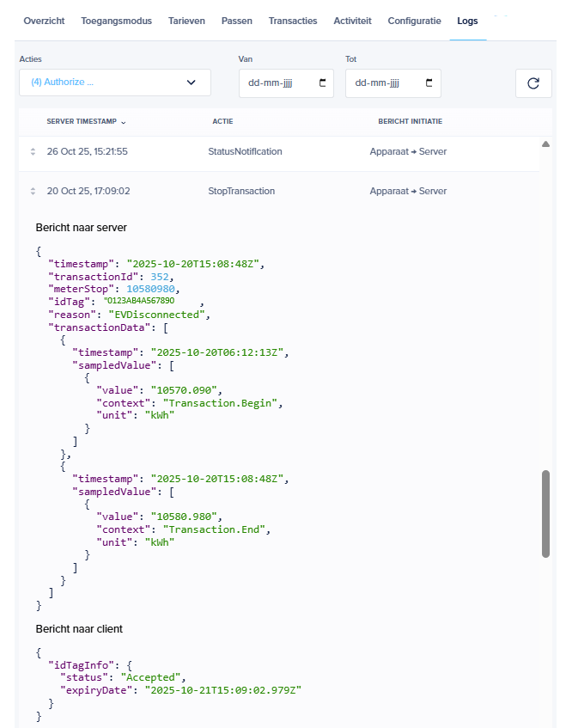Click the scroll-up arrow of the log list
This screenshot has height=728, width=566.
point(545,144)
